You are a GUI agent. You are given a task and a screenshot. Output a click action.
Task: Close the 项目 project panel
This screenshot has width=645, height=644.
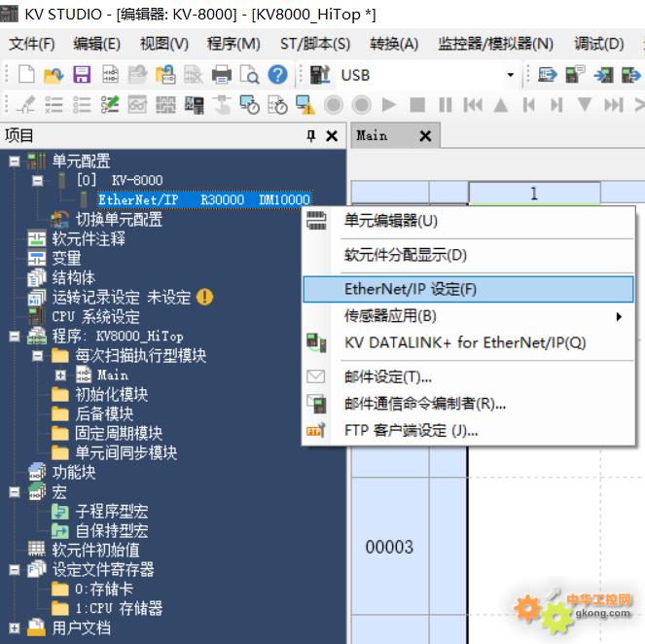[332, 136]
